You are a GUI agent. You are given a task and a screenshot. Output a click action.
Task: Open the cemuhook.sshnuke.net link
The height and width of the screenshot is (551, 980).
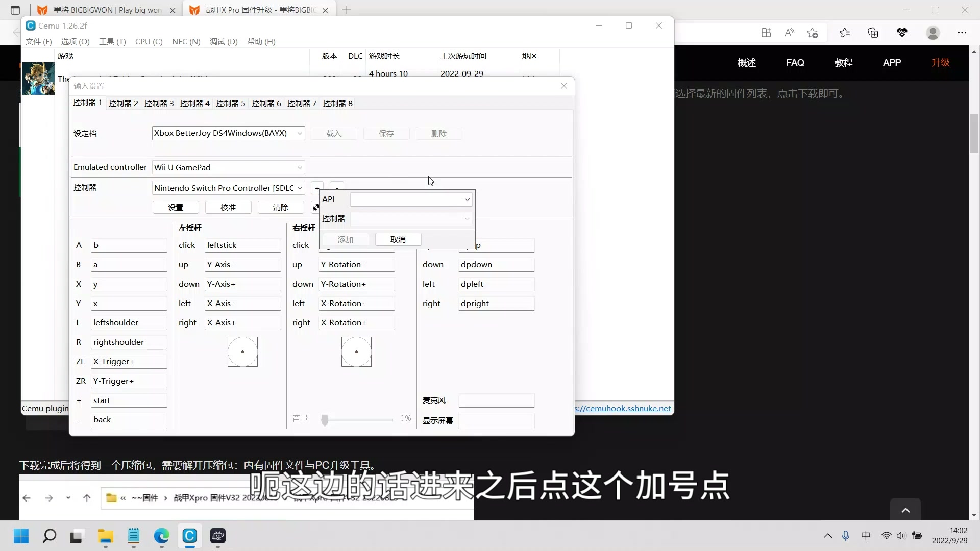click(623, 408)
